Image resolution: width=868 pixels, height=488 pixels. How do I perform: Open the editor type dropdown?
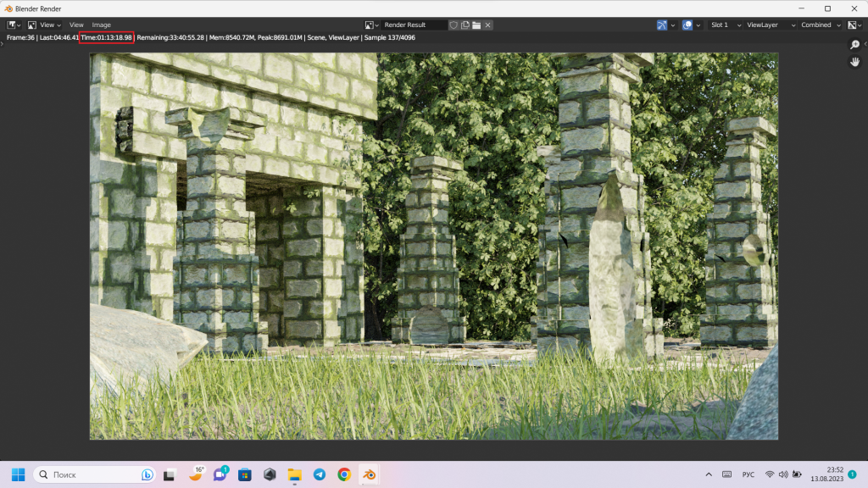14,25
